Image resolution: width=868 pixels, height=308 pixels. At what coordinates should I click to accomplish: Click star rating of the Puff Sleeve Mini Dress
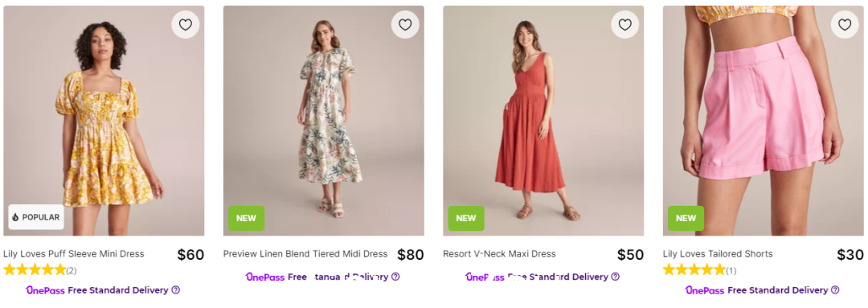click(x=35, y=270)
